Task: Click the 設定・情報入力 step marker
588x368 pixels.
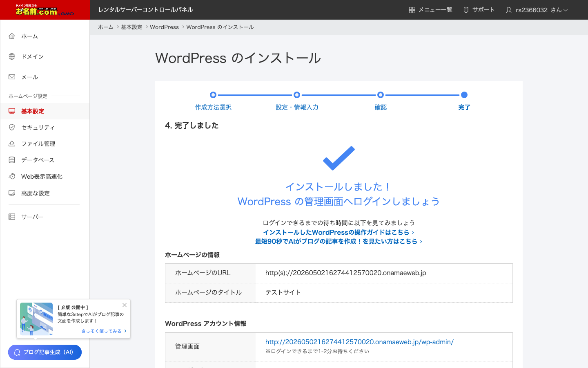Action: coord(297,95)
